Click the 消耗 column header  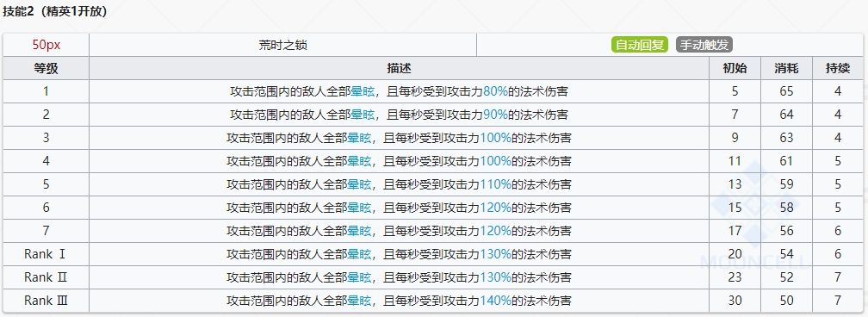click(787, 68)
